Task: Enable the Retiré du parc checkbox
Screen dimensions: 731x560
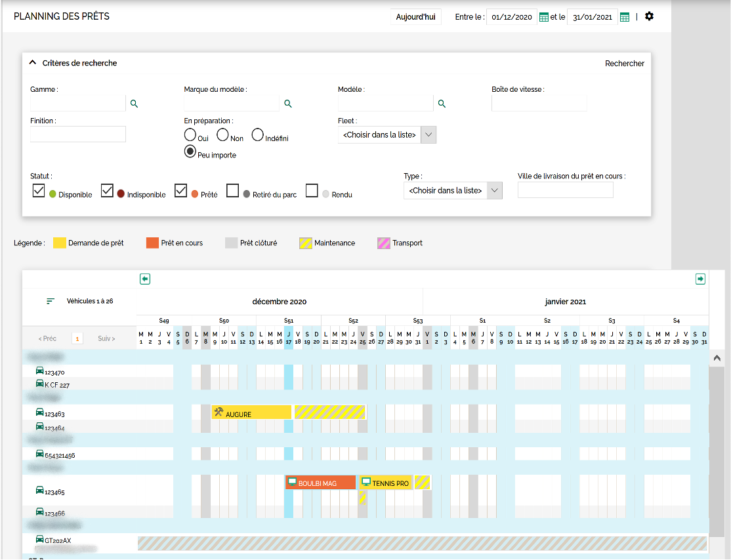Action: pos(233,190)
